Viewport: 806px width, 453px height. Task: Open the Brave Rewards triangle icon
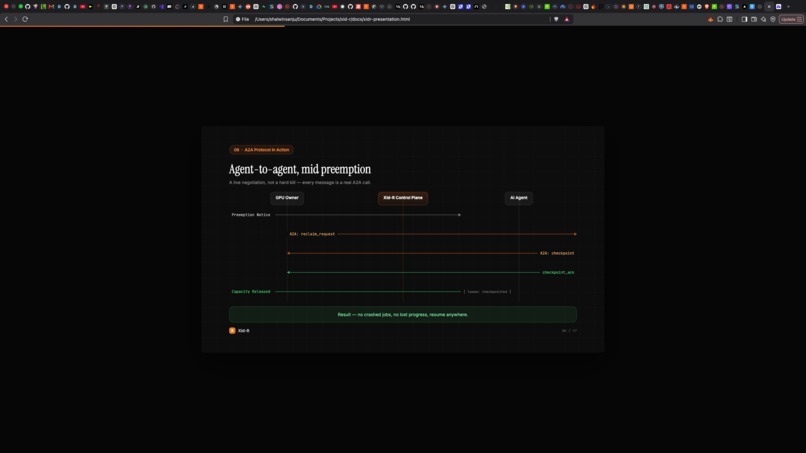pos(567,19)
